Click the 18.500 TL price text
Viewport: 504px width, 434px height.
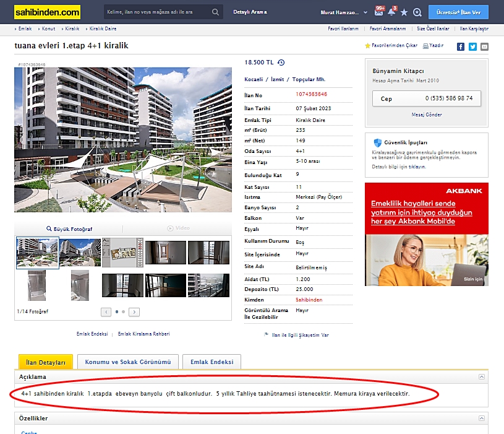(259, 63)
